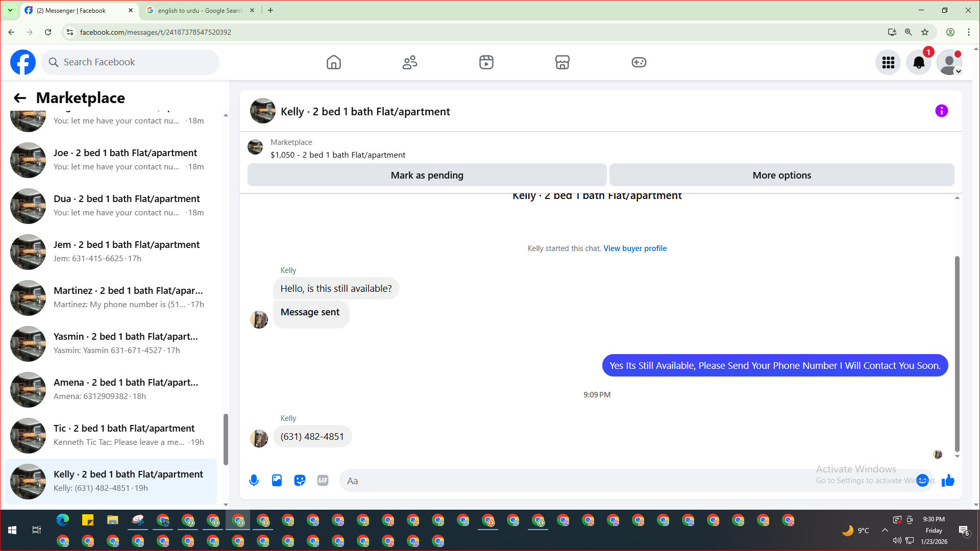Viewport: 980px width, 551px height.
Task: Open the View buyer profile link
Action: coord(635,248)
